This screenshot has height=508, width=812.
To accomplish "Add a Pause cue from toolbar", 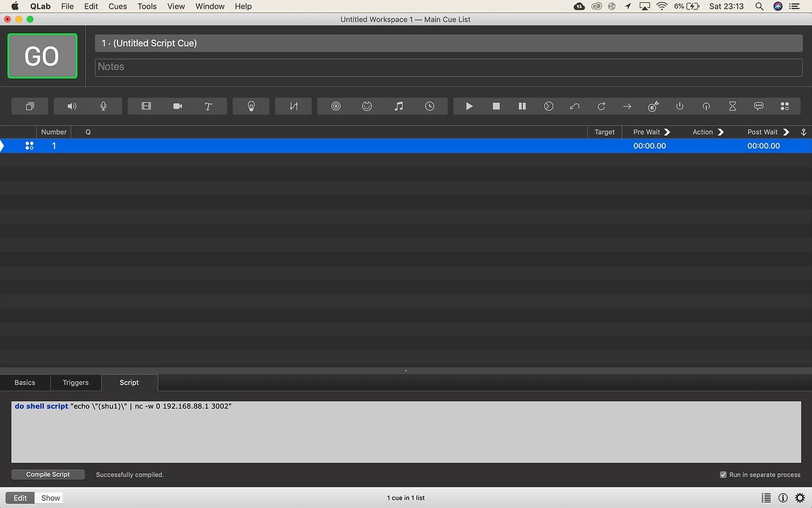I will [x=522, y=106].
